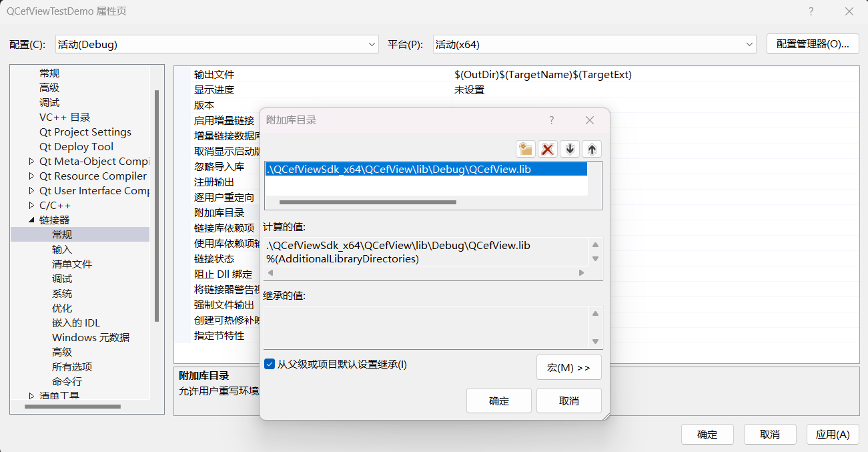Select Qt Deploy Tool in tree

tap(76, 147)
